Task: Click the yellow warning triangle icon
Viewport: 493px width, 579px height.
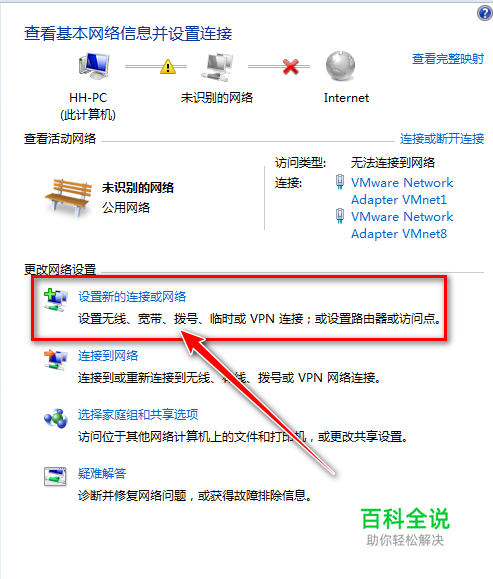Action: tap(168, 66)
